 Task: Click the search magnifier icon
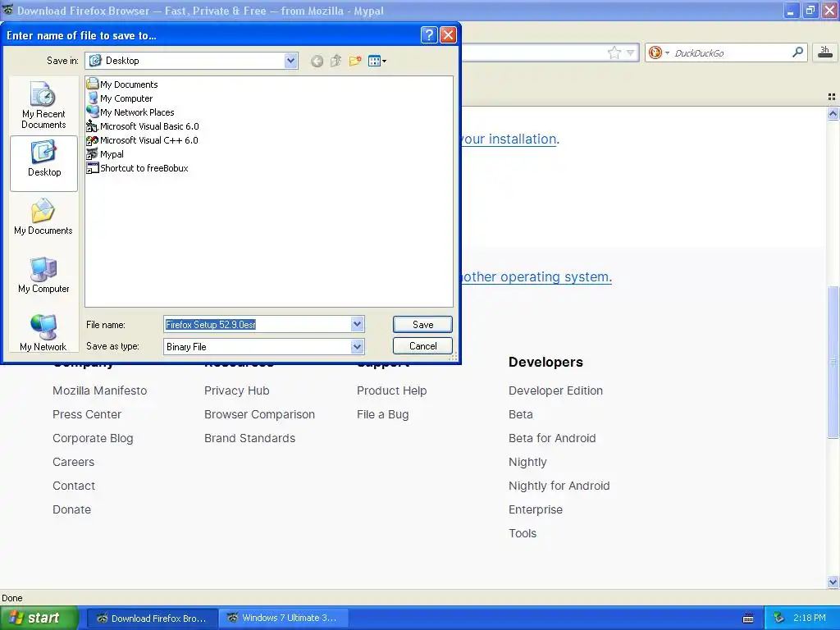(x=797, y=52)
